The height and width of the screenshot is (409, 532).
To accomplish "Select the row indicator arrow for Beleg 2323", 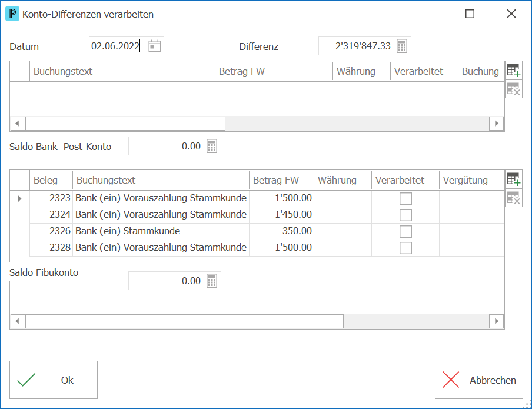I will pos(19,198).
